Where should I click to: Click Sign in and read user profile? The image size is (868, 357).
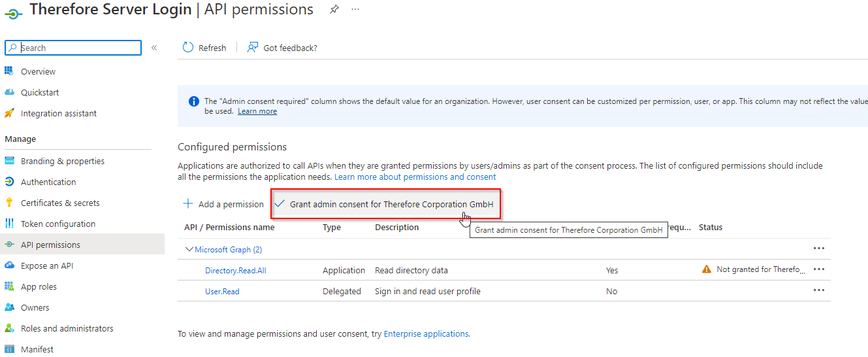428,291
